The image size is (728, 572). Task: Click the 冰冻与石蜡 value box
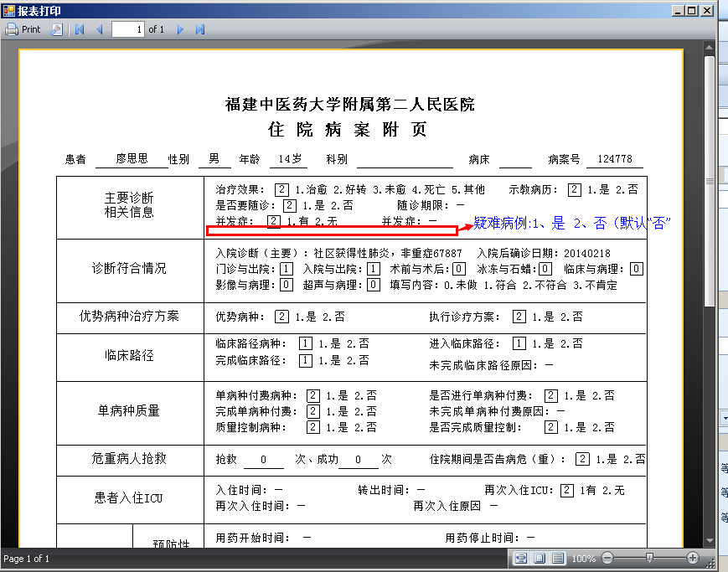click(x=545, y=269)
